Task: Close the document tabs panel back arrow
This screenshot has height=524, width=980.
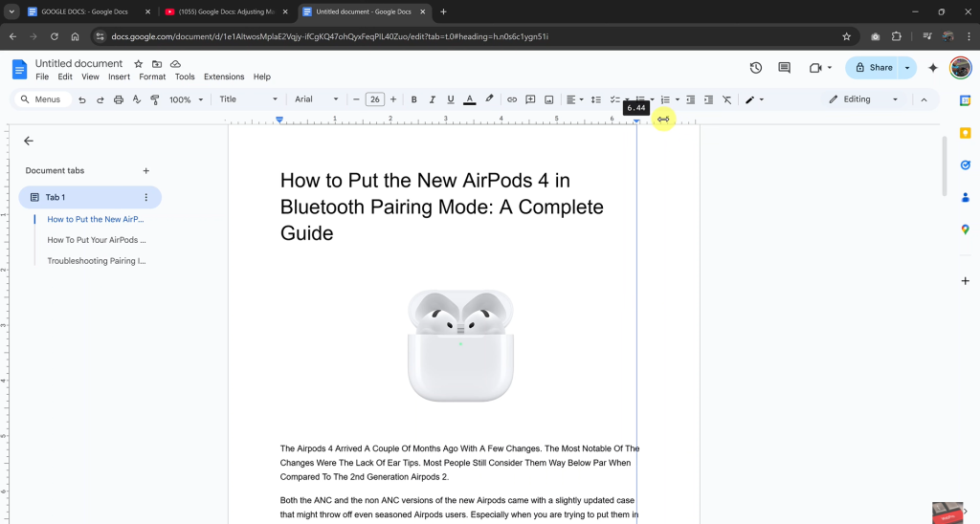Action: pos(28,142)
